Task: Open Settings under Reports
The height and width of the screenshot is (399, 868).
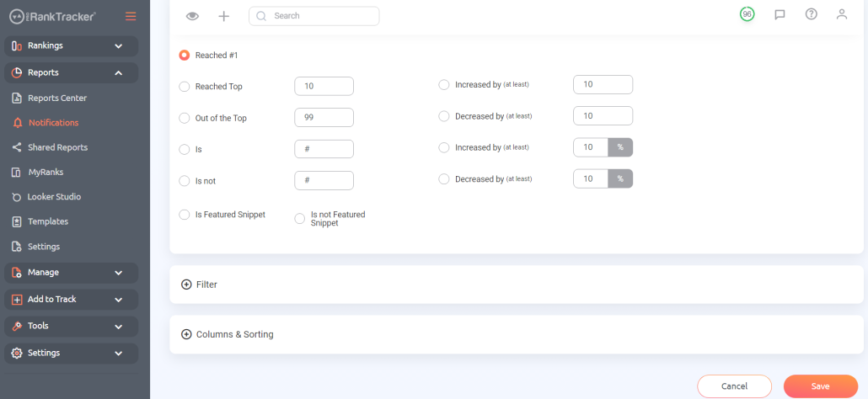Action: click(x=44, y=247)
